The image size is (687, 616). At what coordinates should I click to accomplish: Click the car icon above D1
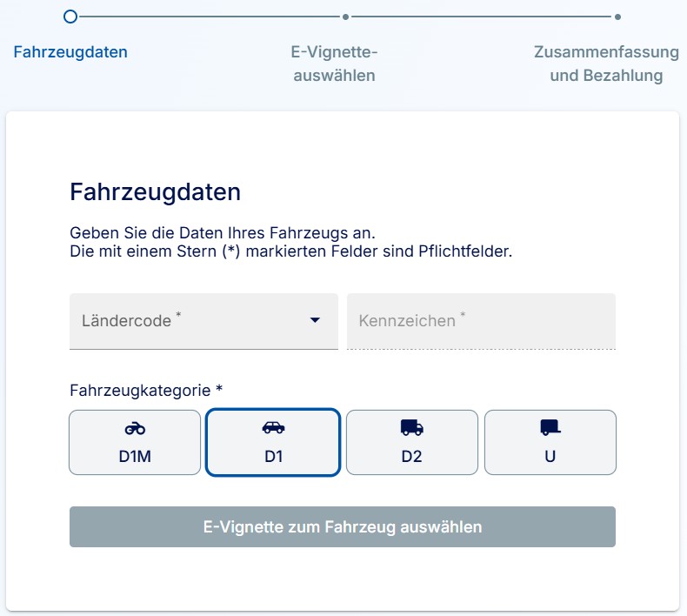point(273,427)
